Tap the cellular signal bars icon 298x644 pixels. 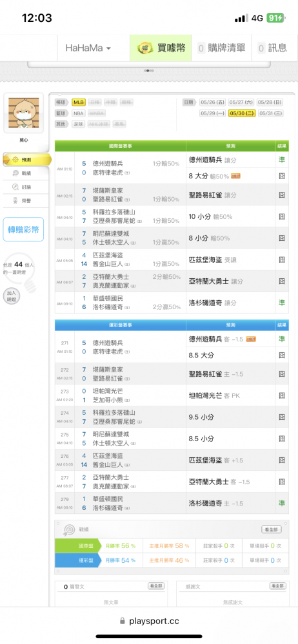pos(241,18)
